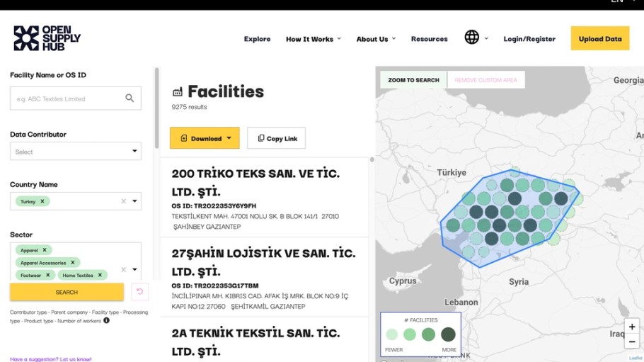This screenshot has height=362, width=644.
Task: Click the Türkiye map label
Action: click(x=452, y=172)
